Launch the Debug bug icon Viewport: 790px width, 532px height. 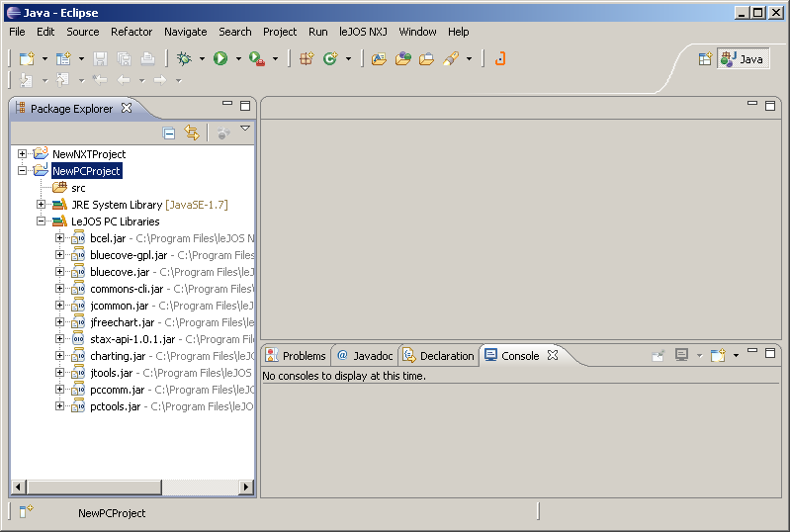pyautogui.click(x=184, y=59)
